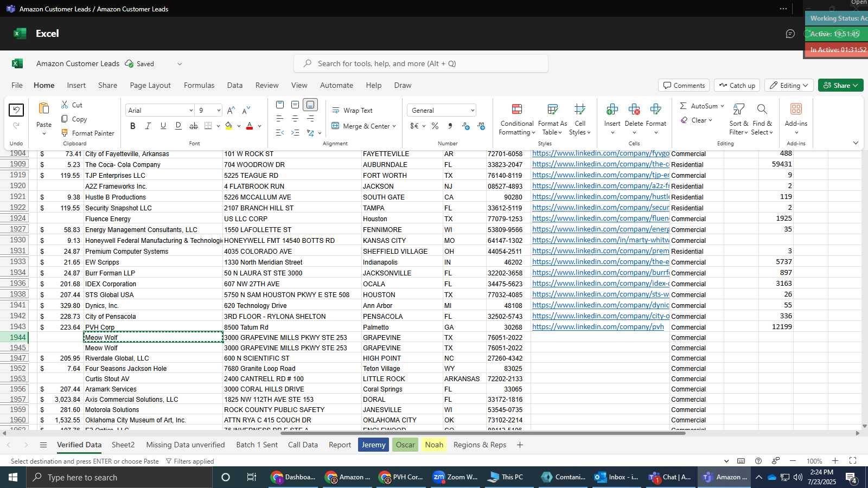This screenshot has width=868, height=488.
Task: Apply yellow fill color bucket
Action: click(229, 126)
